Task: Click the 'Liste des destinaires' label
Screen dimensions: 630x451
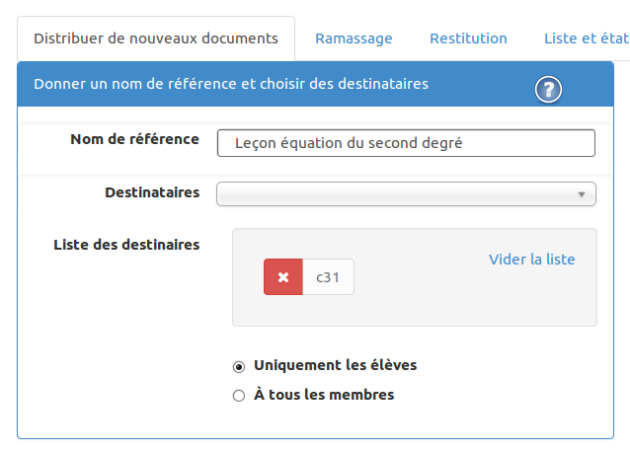Action: (127, 245)
